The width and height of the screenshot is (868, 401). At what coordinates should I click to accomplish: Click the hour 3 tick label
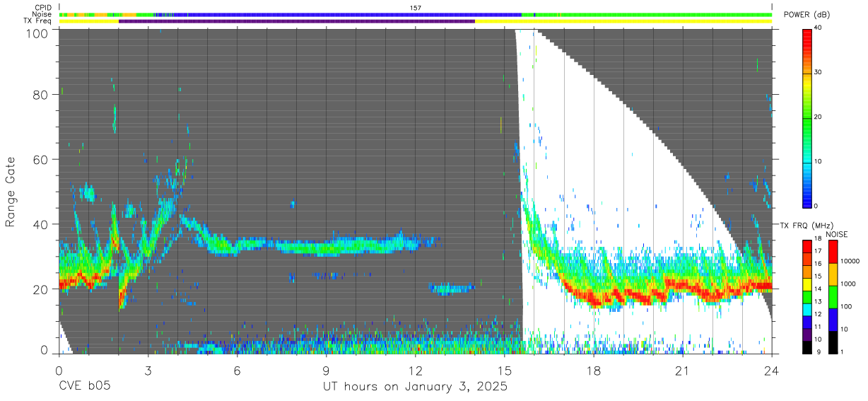[x=148, y=370]
